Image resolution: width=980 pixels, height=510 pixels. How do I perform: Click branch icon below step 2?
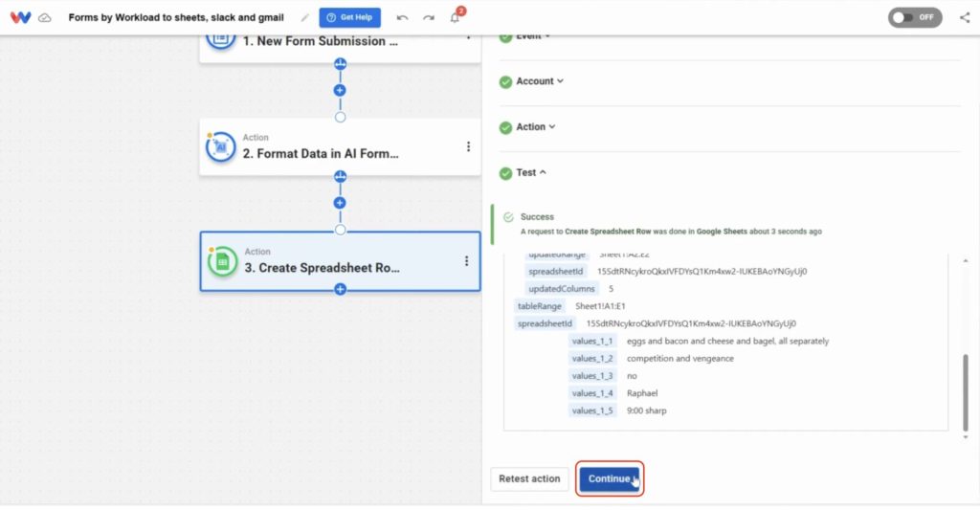[x=340, y=176]
